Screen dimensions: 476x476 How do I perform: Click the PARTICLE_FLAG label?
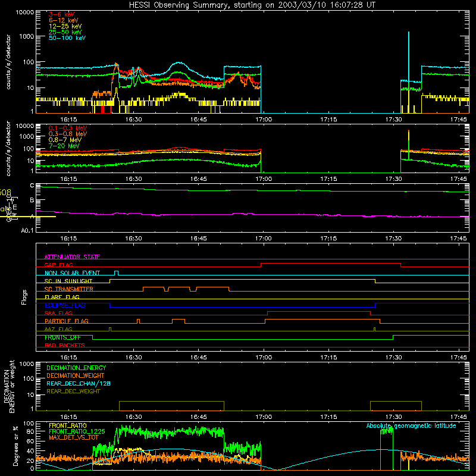pos(67,321)
